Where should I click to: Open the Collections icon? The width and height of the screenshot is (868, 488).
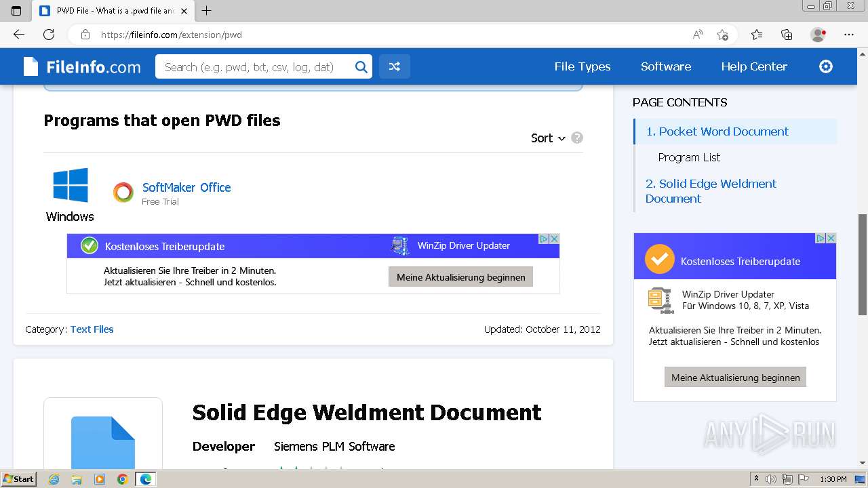787,35
